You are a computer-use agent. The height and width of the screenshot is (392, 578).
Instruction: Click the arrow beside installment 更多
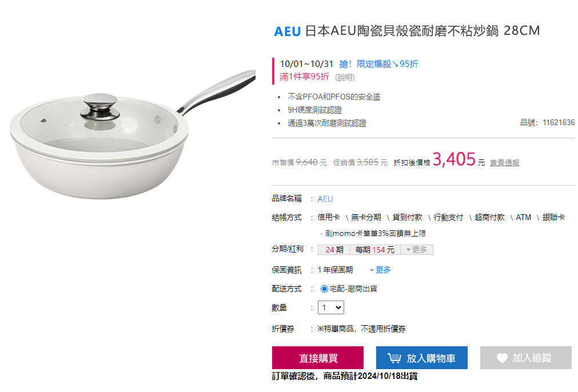[x=408, y=250]
